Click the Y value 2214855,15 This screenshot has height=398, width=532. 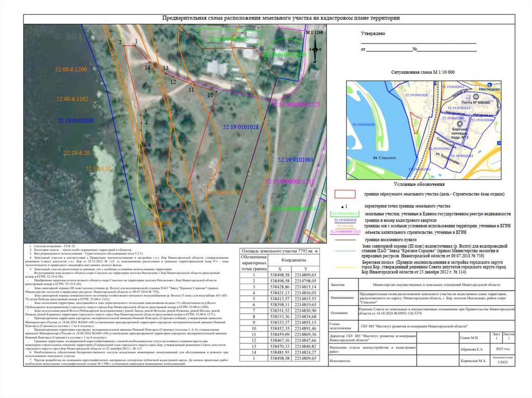[305, 322]
